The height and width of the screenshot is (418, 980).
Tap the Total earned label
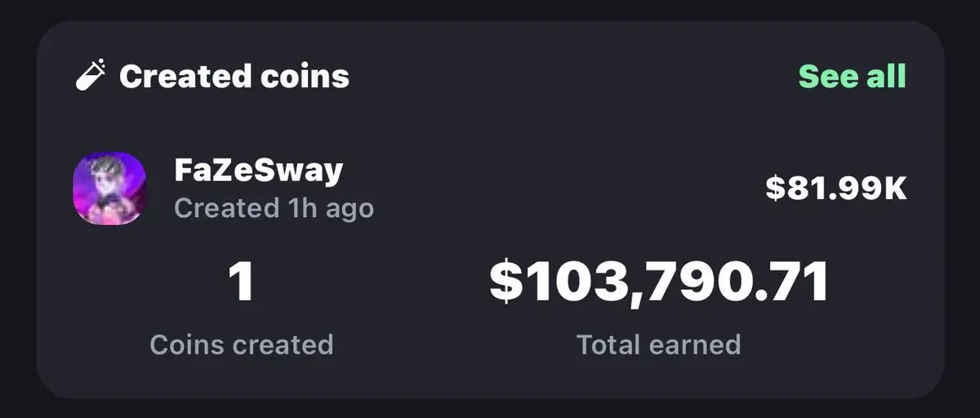click(x=659, y=344)
